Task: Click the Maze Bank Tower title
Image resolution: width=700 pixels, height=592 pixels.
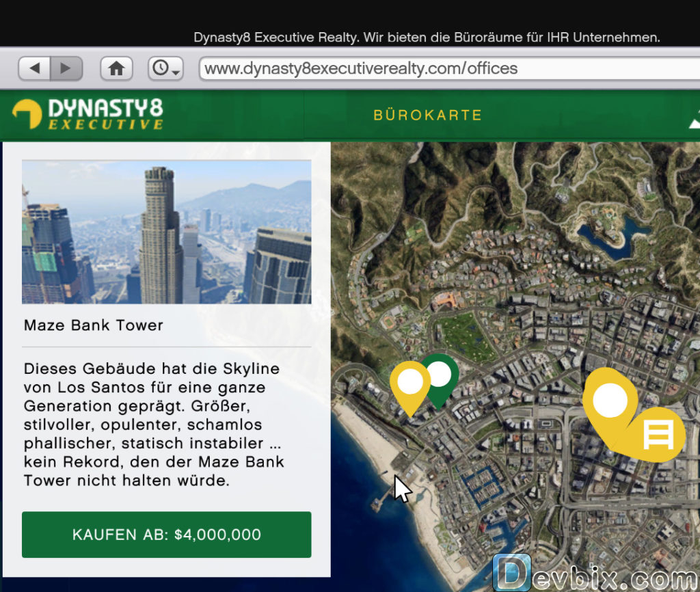Action: (x=94, y=325)
